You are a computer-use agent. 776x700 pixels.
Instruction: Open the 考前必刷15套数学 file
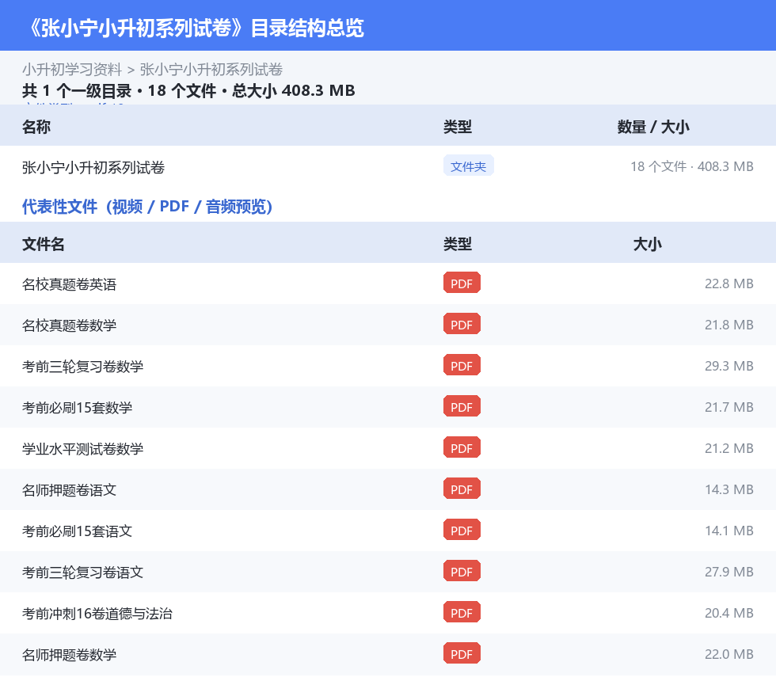[78, 408]
